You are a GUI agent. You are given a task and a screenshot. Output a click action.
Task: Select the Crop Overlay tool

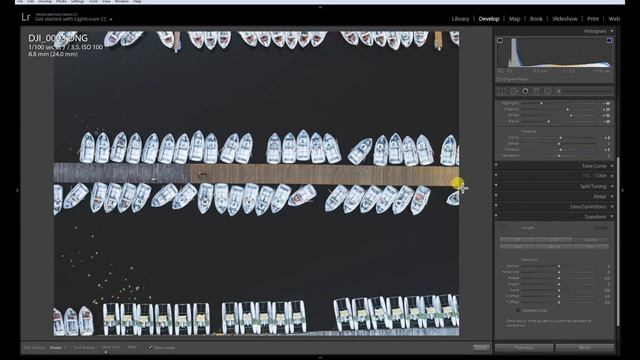click(502, 91)
